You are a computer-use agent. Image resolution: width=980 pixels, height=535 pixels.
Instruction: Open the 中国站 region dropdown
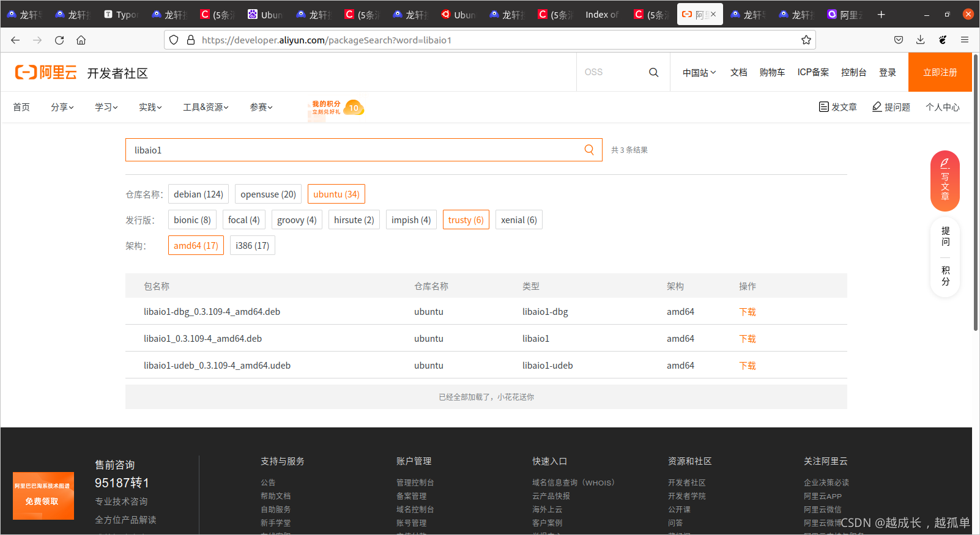[x=699, y=72]
